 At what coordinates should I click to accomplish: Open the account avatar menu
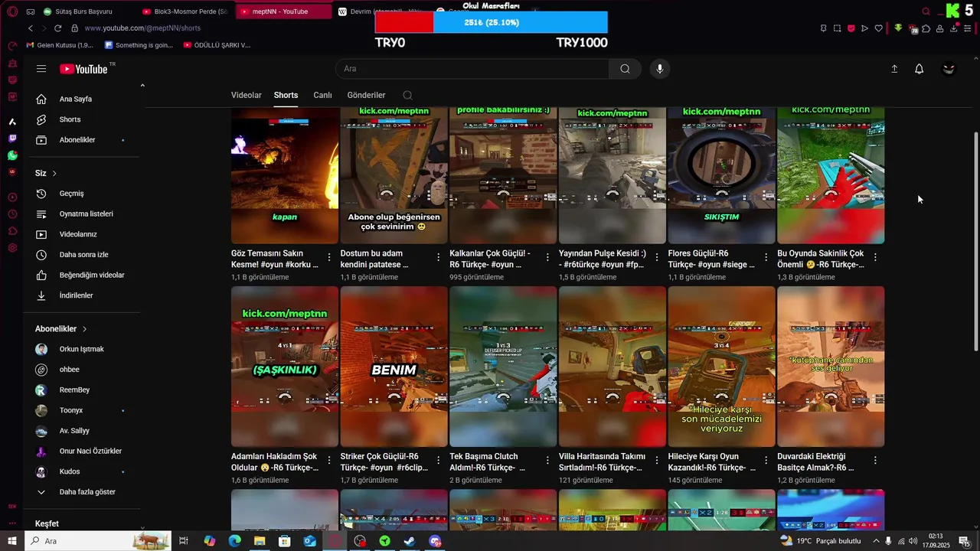tap(949, 69)
